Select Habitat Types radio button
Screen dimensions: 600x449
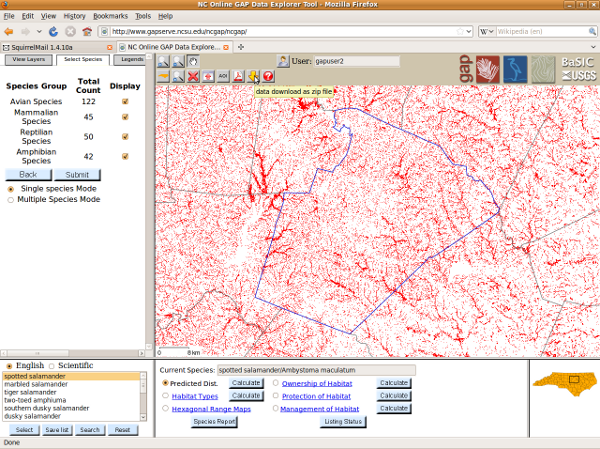click(165, 395)
